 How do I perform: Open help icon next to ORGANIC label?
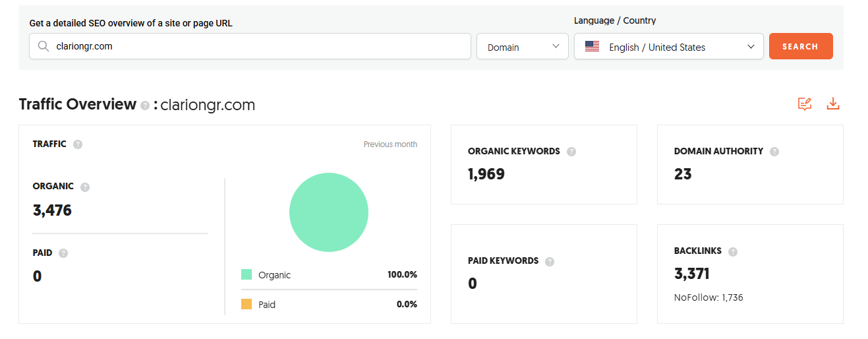point(85,187)
